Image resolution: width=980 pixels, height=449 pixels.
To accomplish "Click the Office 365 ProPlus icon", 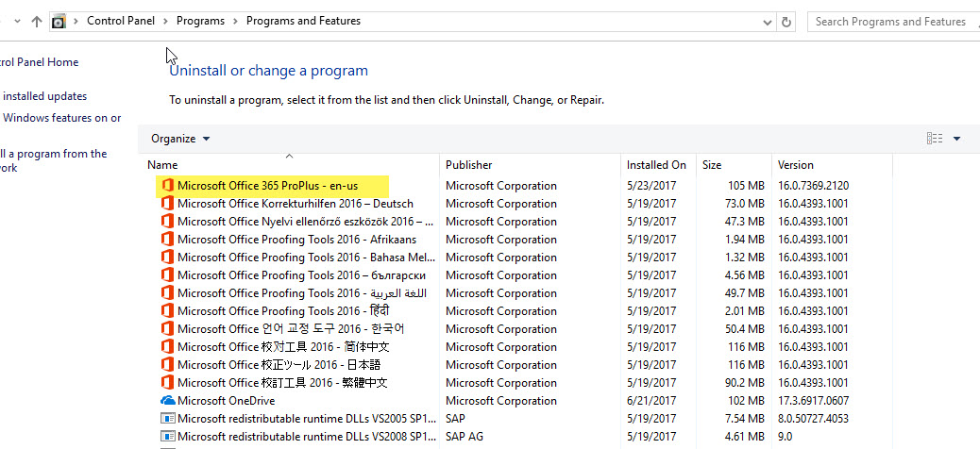I will [167, 186].
